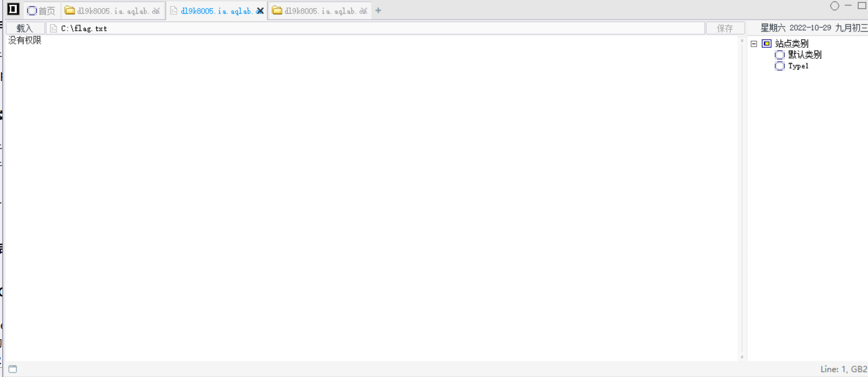Screen dimensions: 868x377
Task: Add a new tab with plus icon
Action: tap(378, 11)
